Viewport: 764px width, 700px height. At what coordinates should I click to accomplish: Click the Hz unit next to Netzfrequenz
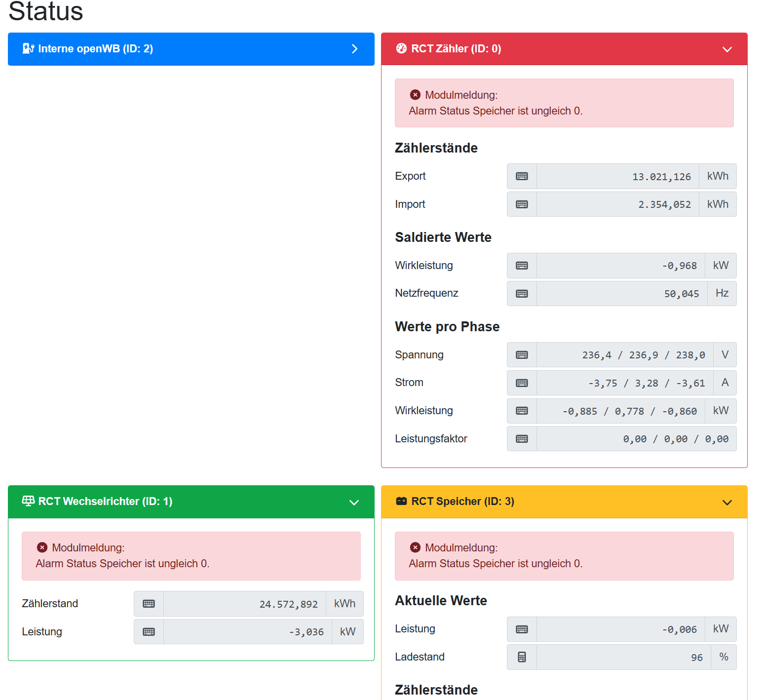[722, 294]
